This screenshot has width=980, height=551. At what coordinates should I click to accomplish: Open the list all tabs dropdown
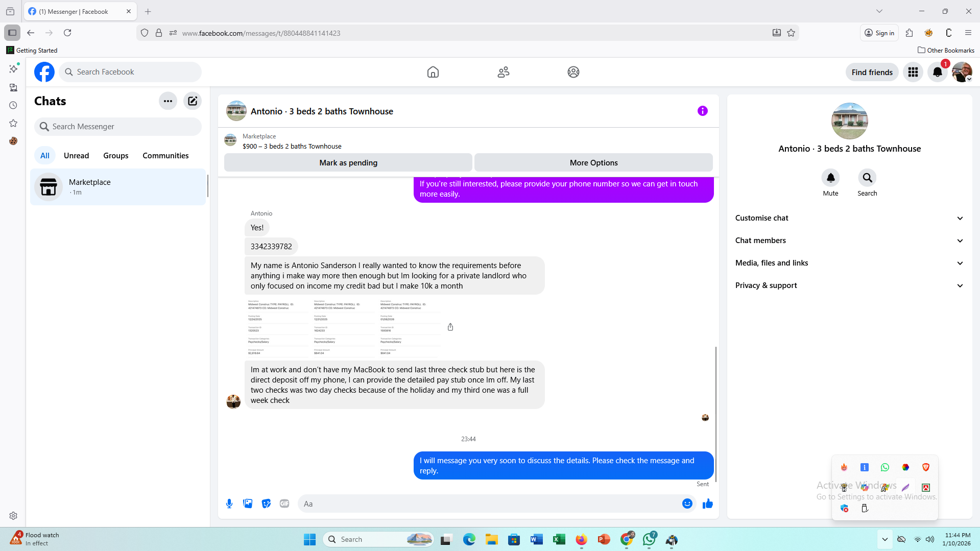pyautogui.click(x=879, y=11)
